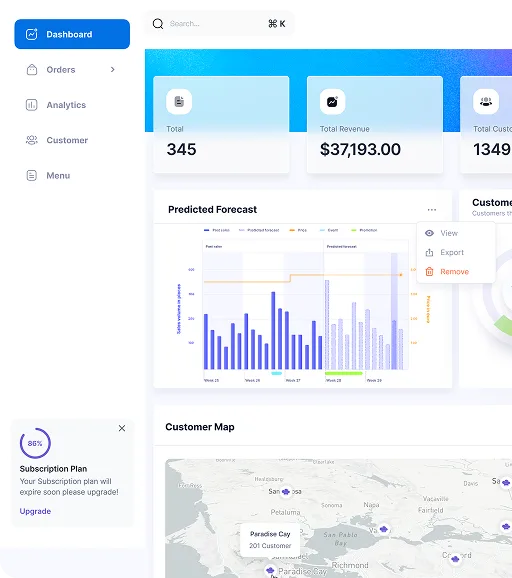Viewport: 512px width, 578px height.
Task: Click the Past sales legend entry
Action: coord(217,230)
